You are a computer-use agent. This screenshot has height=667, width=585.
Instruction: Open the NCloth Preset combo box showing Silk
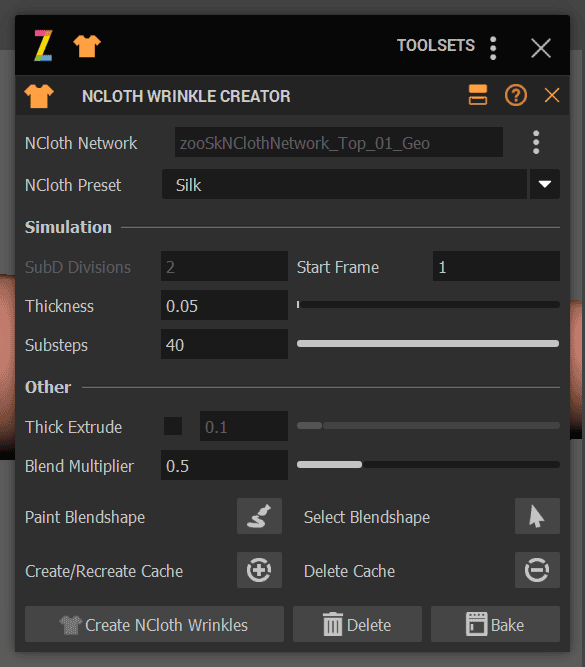coord(344,184)
